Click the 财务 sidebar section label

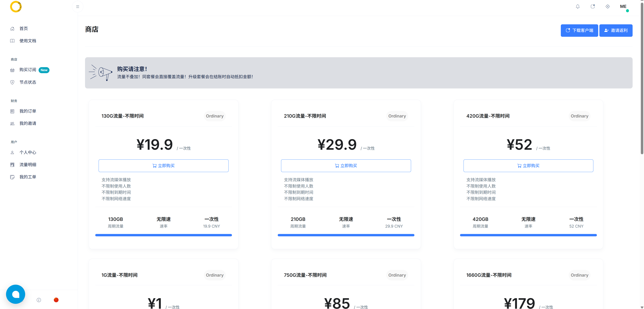pos(14,101)
